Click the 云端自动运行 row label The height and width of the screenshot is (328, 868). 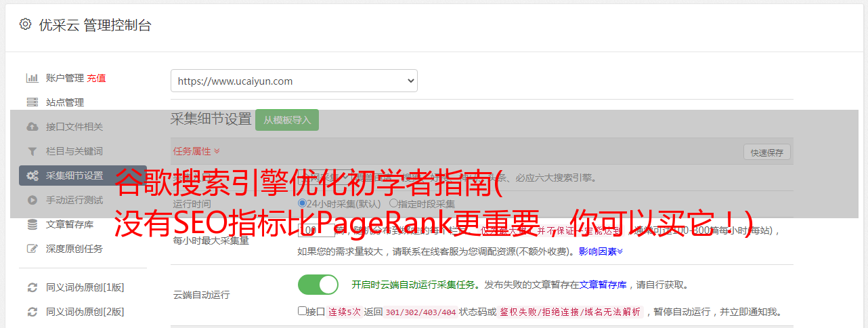click(201, 295)
